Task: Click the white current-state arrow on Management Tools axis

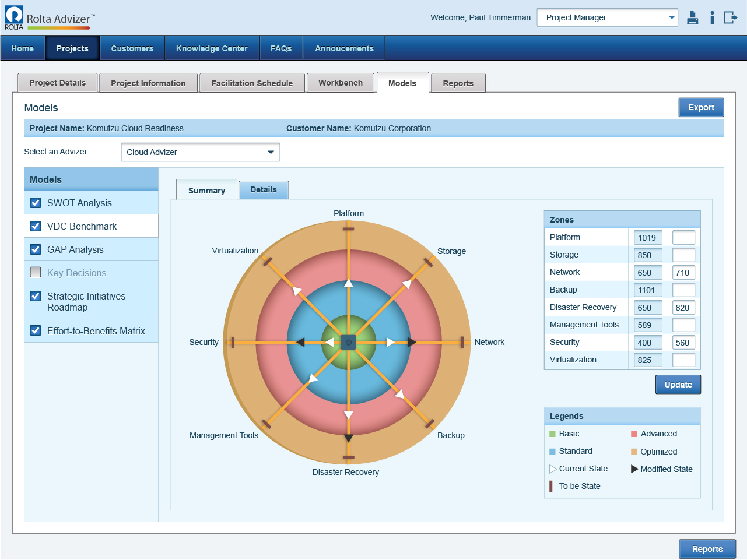Action: pyautogui.click(x=313, y=378)
